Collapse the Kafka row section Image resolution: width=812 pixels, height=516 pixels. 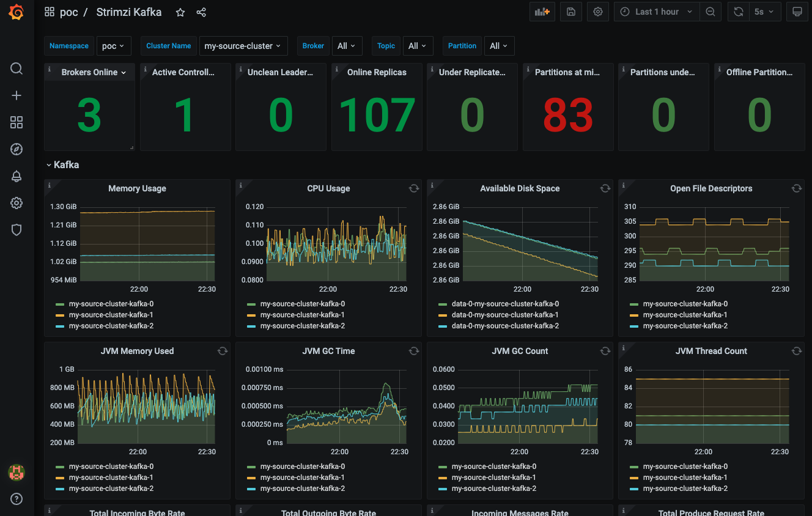click(63, 164)
